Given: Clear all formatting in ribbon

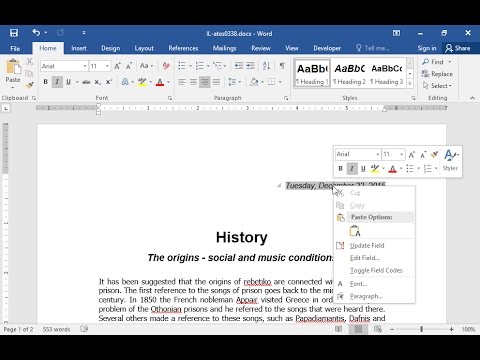Looking at the screenshot, I should tap(166, 66).
